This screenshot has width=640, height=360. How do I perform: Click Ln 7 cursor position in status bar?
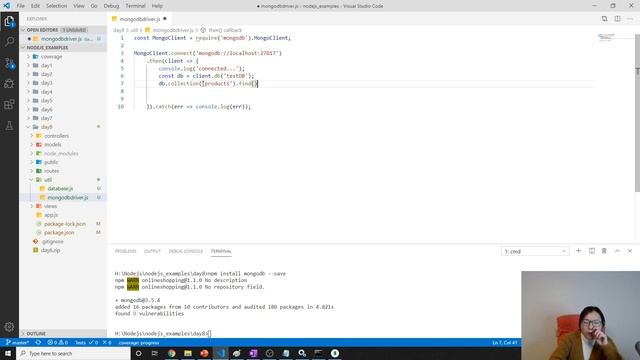(x=504, y=342)
